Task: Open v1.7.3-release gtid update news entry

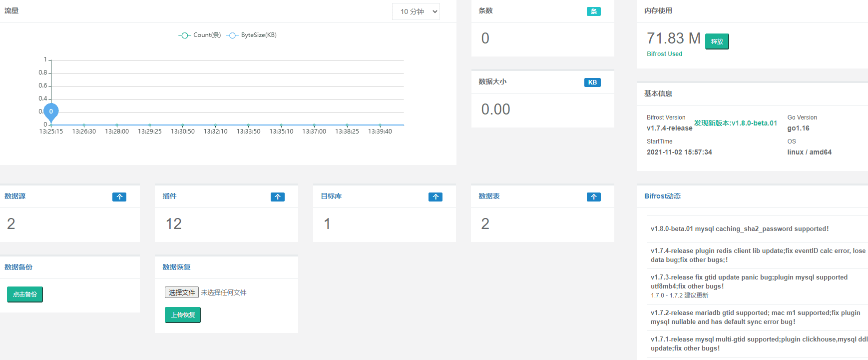Action: (749, 281)
